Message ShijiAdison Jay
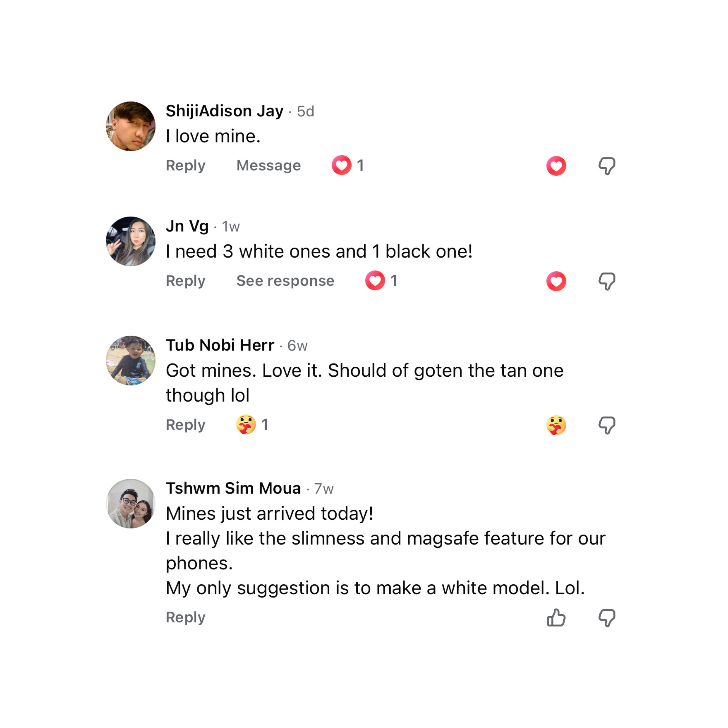 coord(269,165)
